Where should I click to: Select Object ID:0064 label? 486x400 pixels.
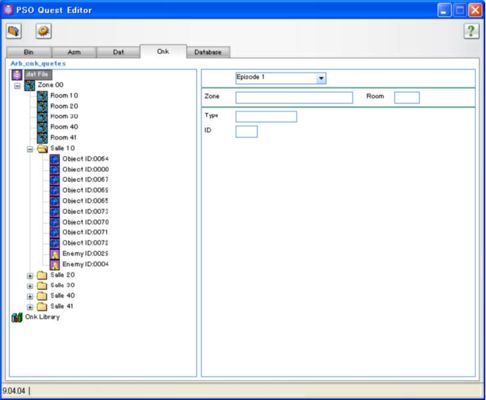coord(85,159)
